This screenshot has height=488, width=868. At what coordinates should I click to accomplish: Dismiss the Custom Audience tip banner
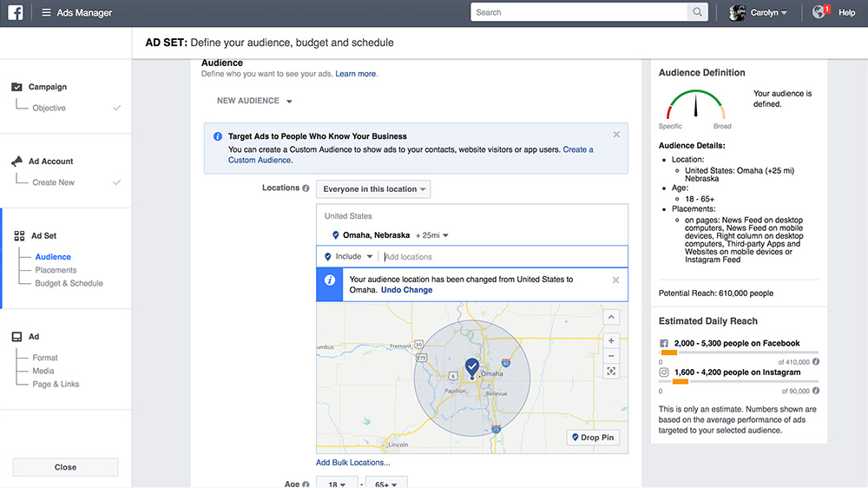point(616,135)
